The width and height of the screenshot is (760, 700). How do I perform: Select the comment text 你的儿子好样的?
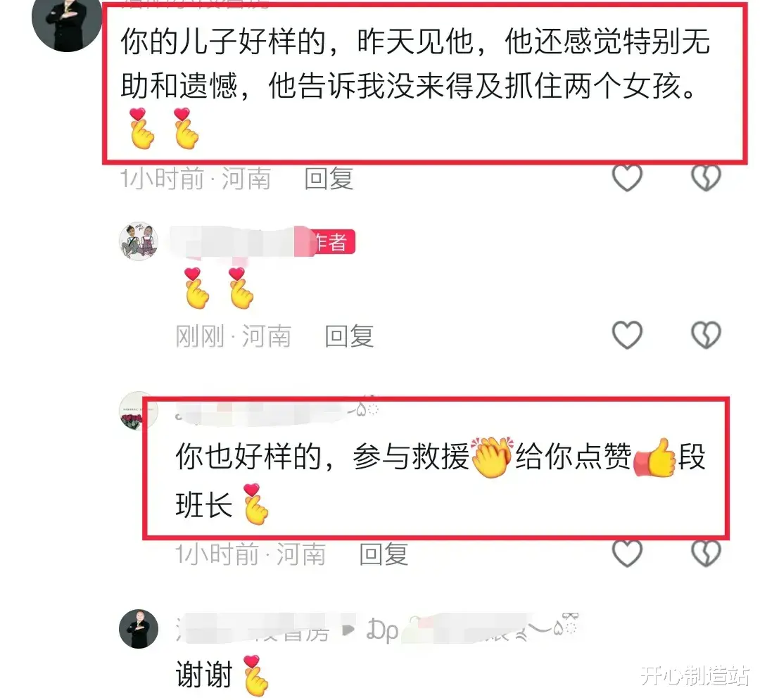tap(223, 42)
